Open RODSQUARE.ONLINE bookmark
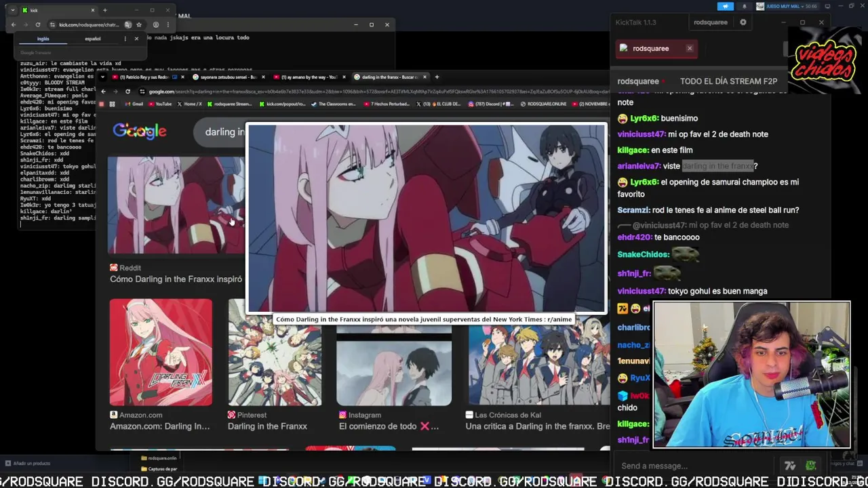 coord(543,104)
